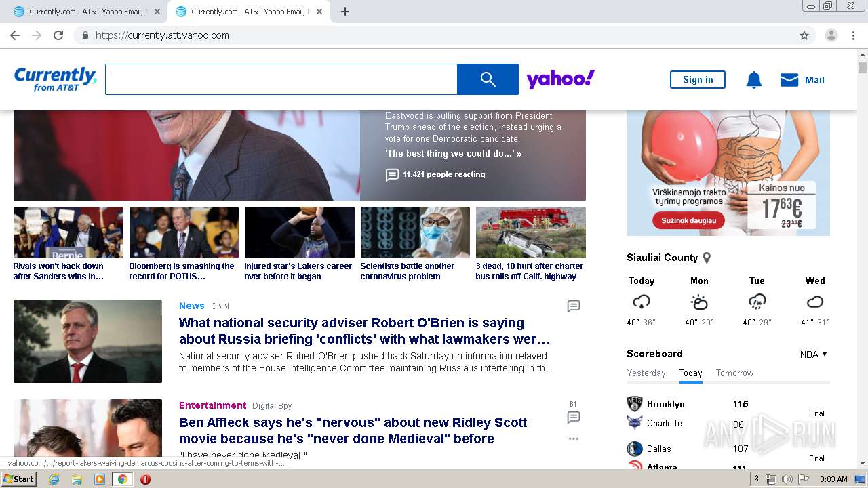Click Tuesday's snow-rain weather icon
The width and height of the screenshot is (868, 488).
(757, 302)
